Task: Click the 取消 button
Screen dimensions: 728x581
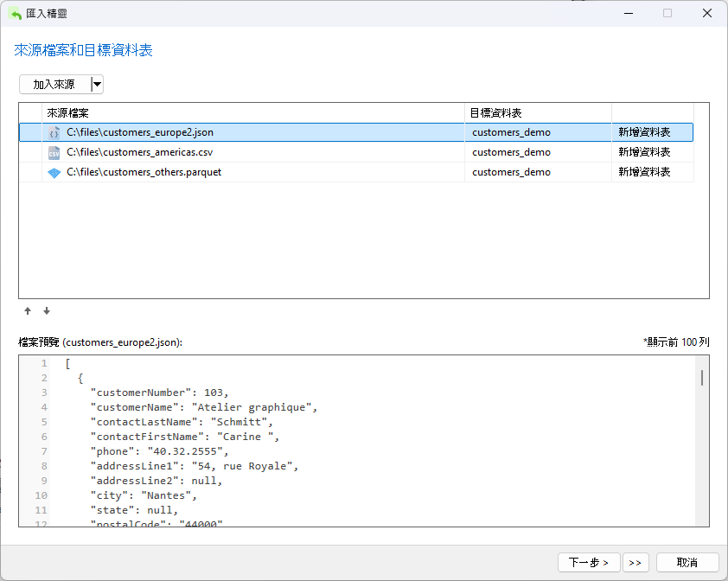Action: [687, 563]
